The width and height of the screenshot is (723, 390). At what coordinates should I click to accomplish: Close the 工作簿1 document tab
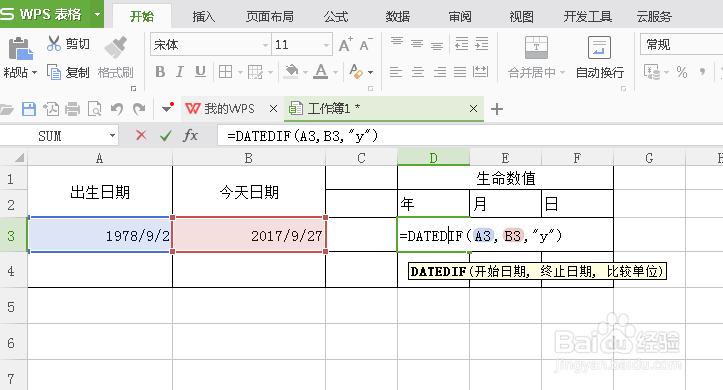tap(473, 109)
